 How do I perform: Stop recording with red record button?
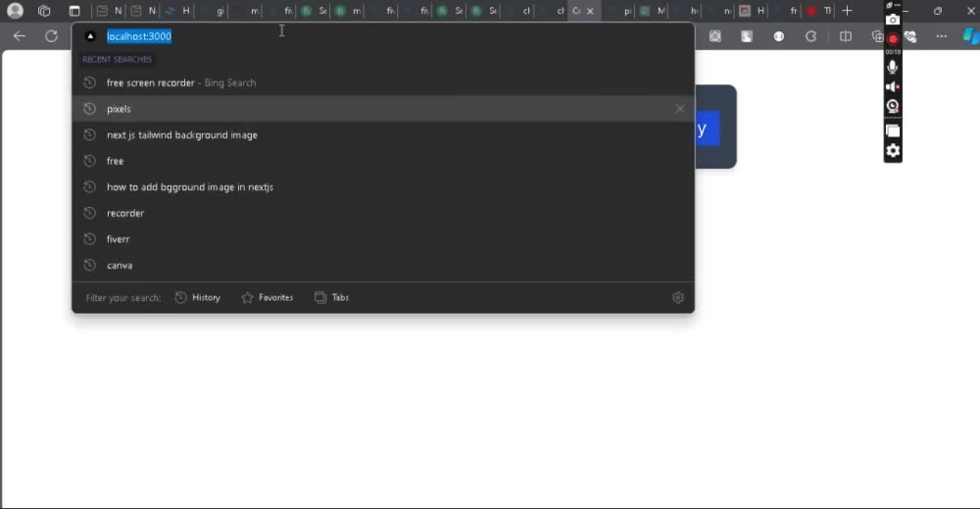point(893,39)
